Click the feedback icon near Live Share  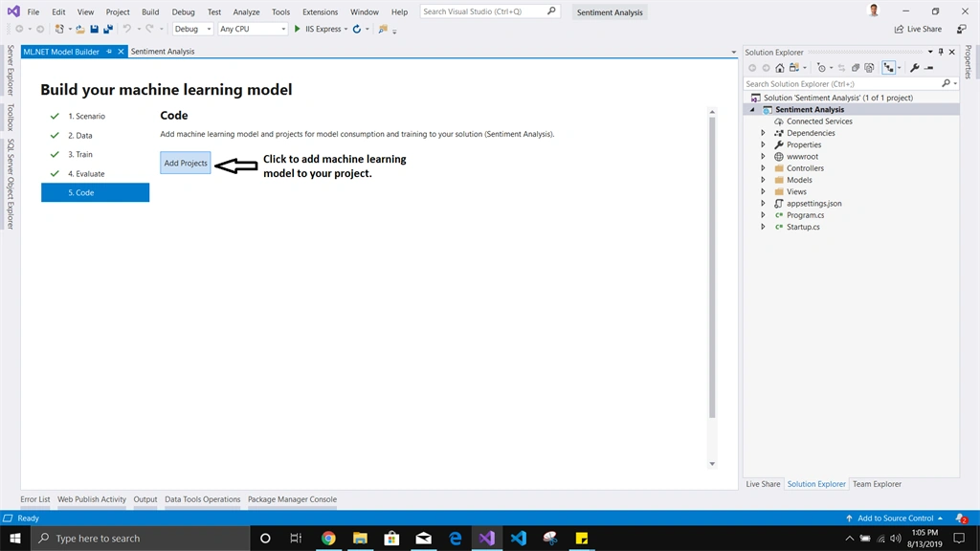click(x=961, y=29)
